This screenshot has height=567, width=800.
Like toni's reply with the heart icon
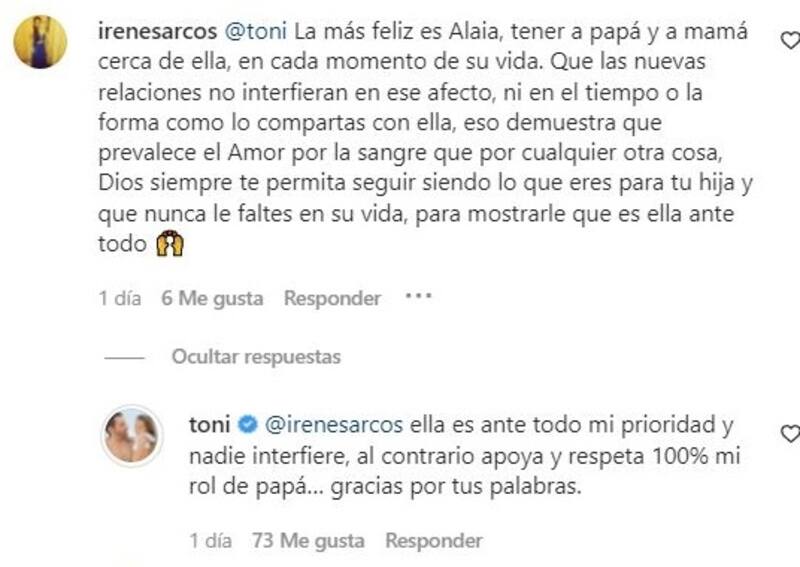pos(790,434)
